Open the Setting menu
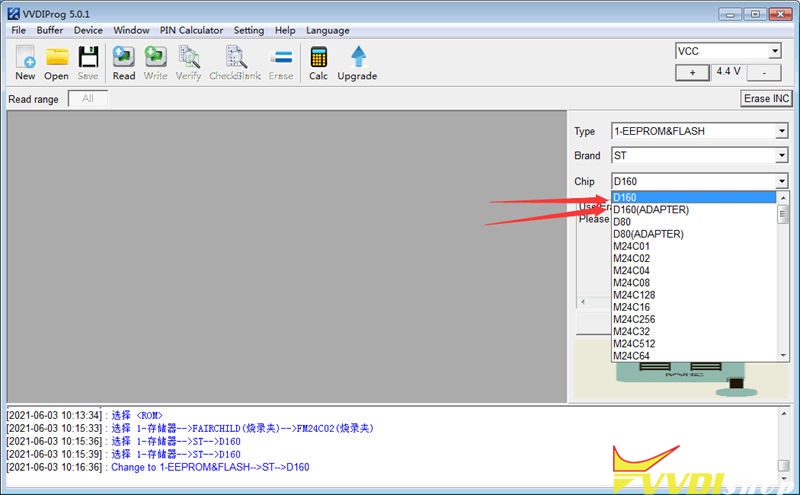This screenshot has height=495, width=800. [x=249, y=30]
